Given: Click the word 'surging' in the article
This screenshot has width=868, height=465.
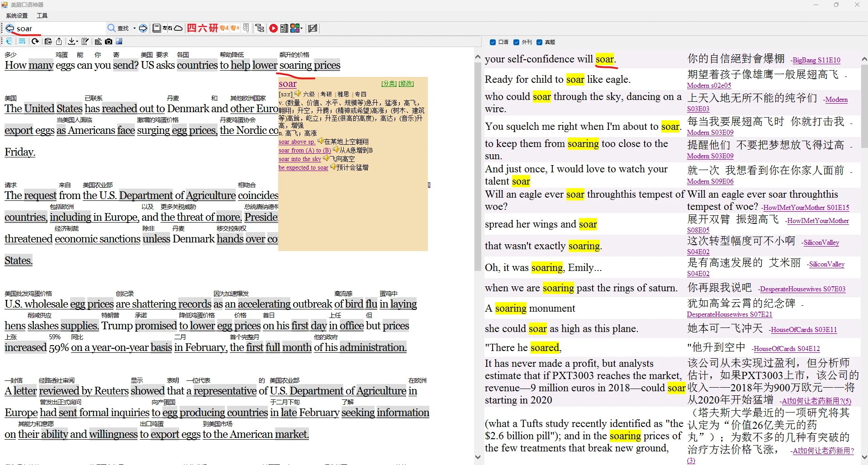Looking at the screenshot, I should [153, 130].
